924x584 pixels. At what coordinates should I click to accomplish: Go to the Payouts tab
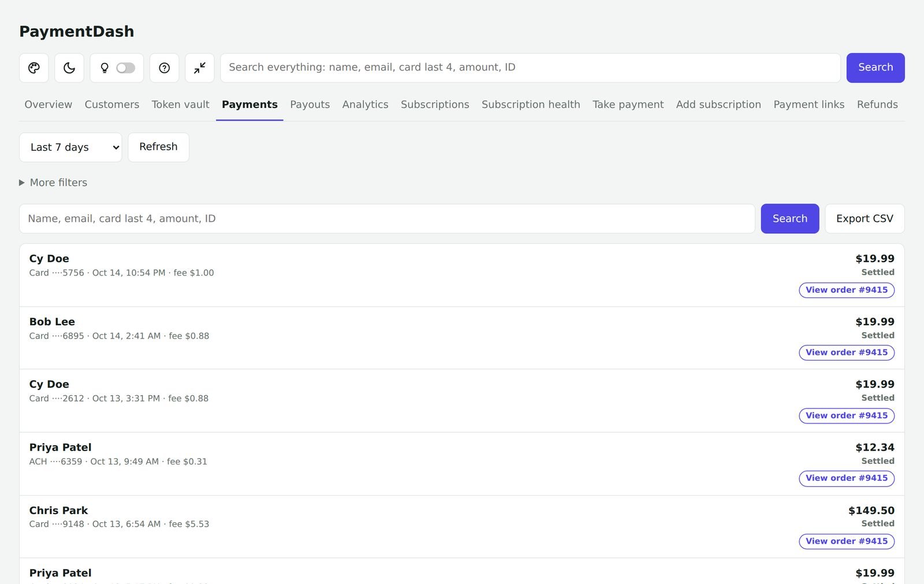(x=310, y=105)
